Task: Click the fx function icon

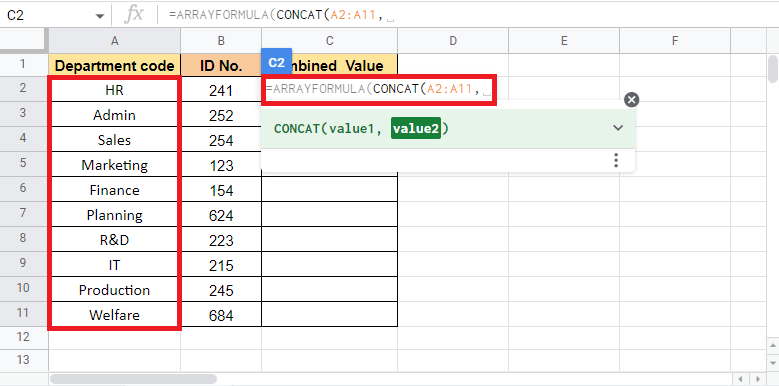Action: (133, 15)
